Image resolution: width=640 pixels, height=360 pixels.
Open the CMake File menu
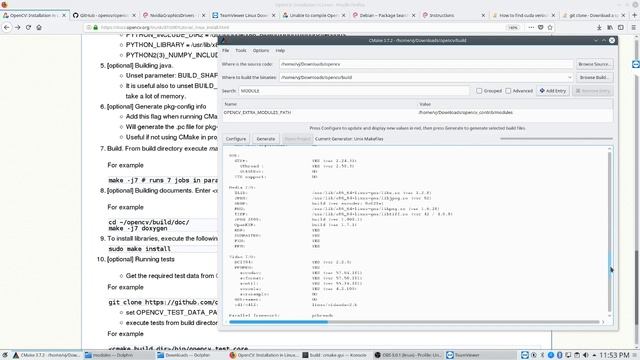click(x=225, y=51)
